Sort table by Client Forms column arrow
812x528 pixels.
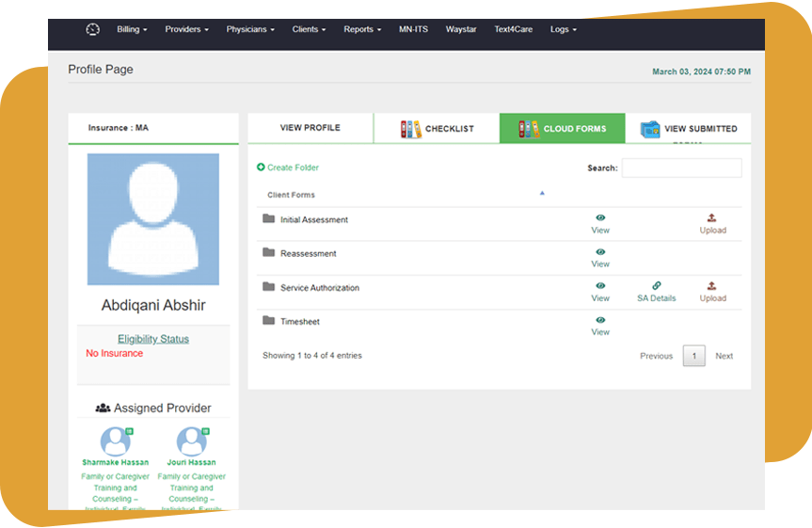coord(542,193)
